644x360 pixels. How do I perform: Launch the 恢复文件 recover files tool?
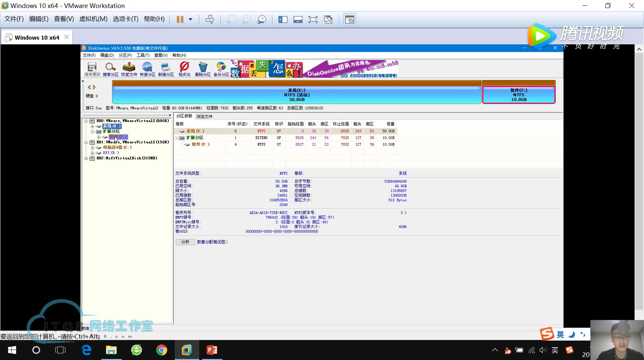point(129,69)
